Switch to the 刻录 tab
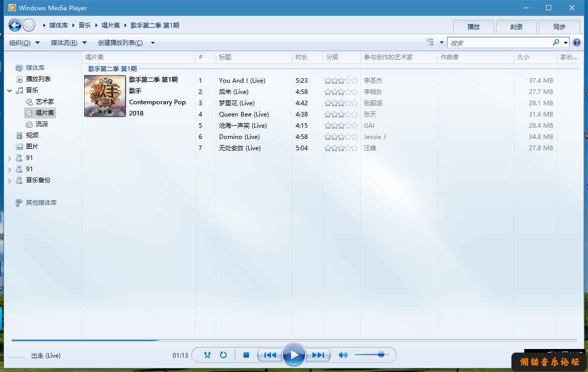Image resolution: width=588 pixels, height=372 pixels. [x=517, y=27]
